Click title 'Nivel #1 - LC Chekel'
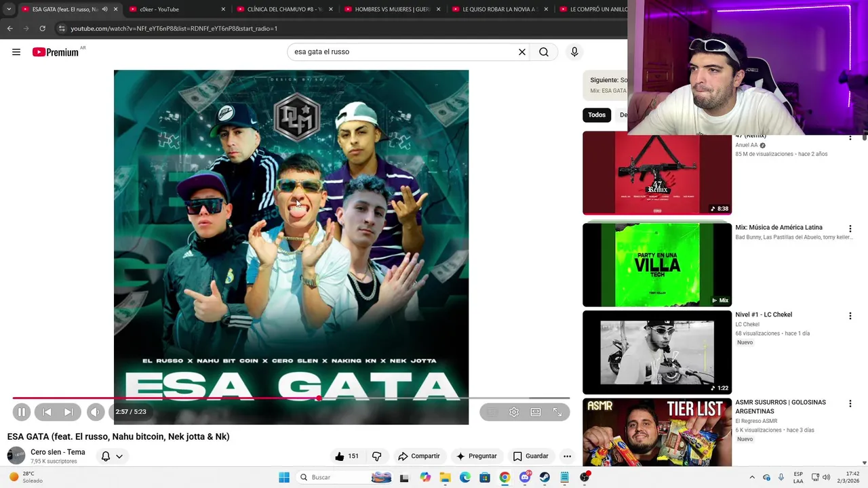The image size is (868, 488). [x=764, y=314]
